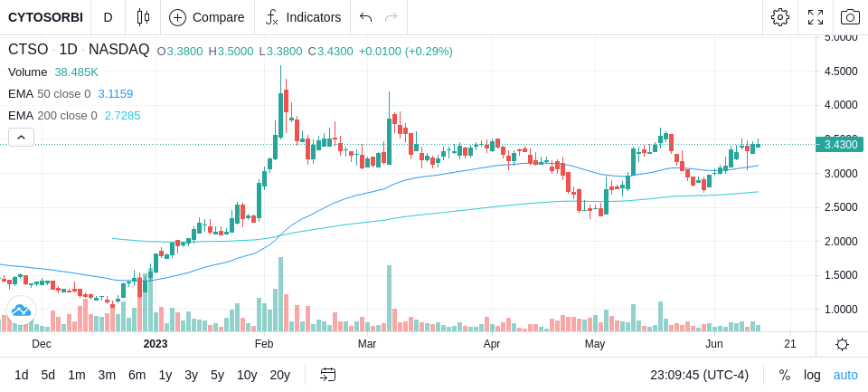Enter fullscreen mode
This screenshot has width=868, height=392.
point(816,17)
